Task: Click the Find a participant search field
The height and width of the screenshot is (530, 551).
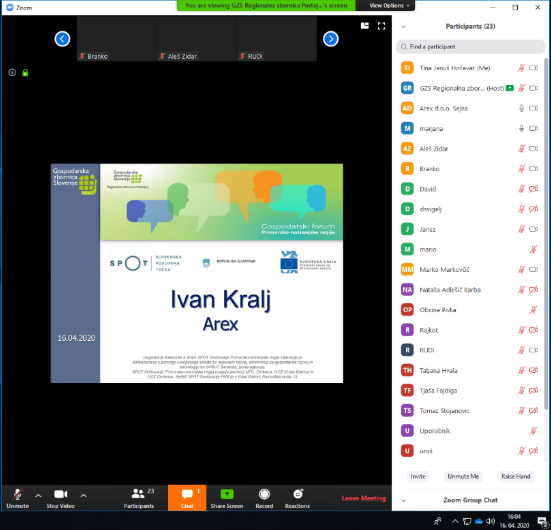Action: 470,47
